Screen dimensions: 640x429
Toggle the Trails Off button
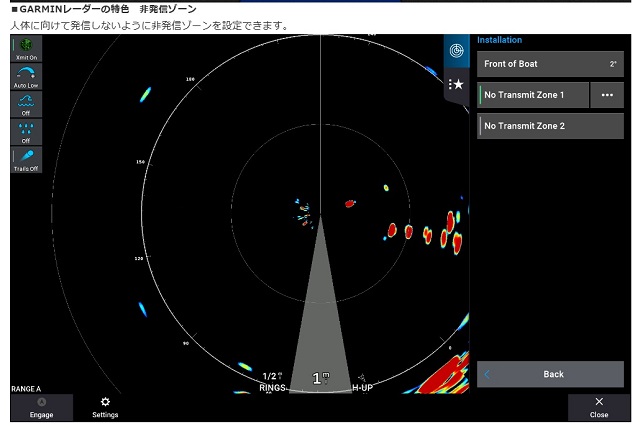pos(26,160)
